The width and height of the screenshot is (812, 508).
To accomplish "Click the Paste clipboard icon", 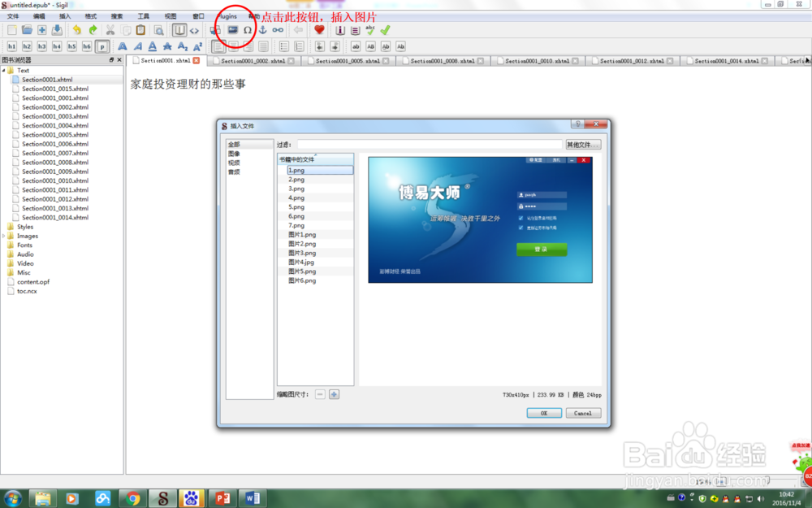I will tap(140, 30).
